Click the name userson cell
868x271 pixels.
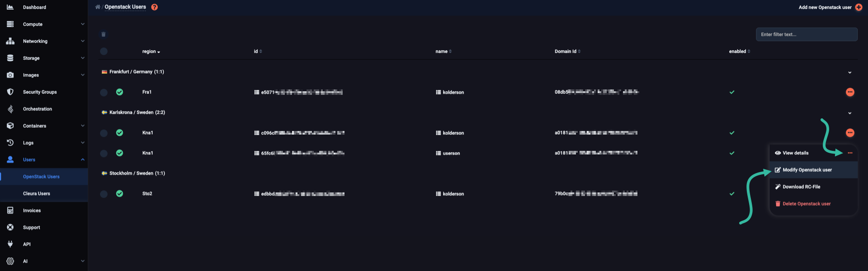(x=451, y=153)
